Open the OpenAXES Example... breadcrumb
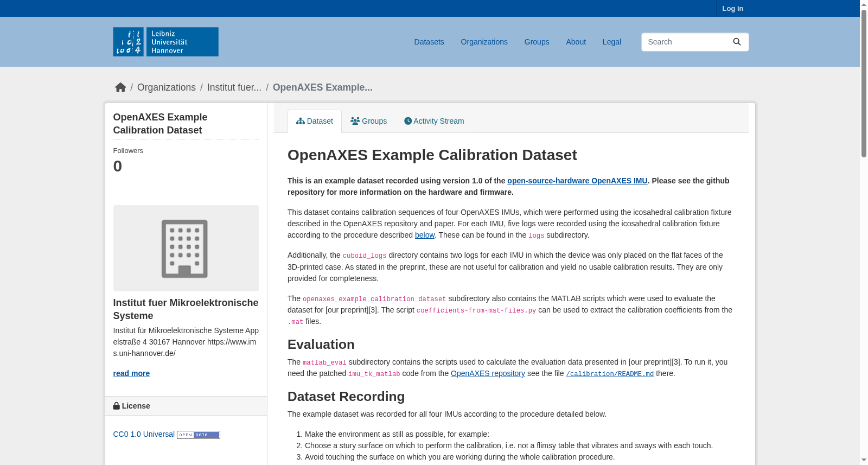The height and width of the screenshot is (465, 868). 323,87
